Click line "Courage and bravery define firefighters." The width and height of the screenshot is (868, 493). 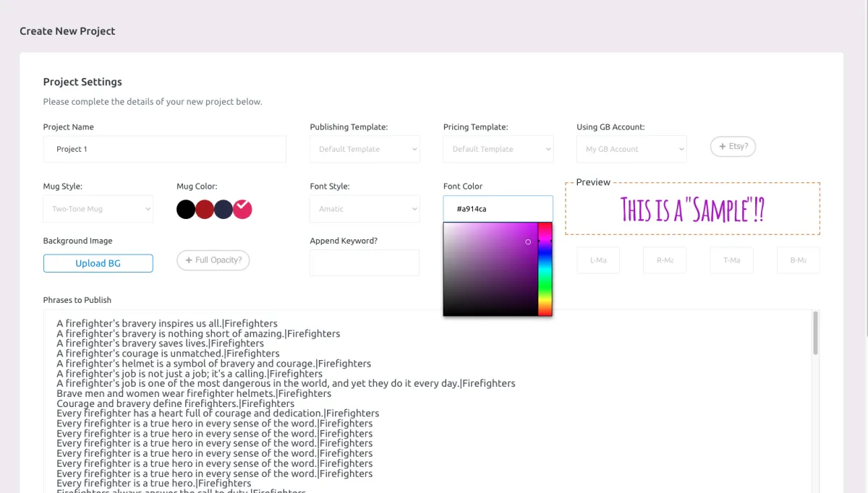point(175,404)
